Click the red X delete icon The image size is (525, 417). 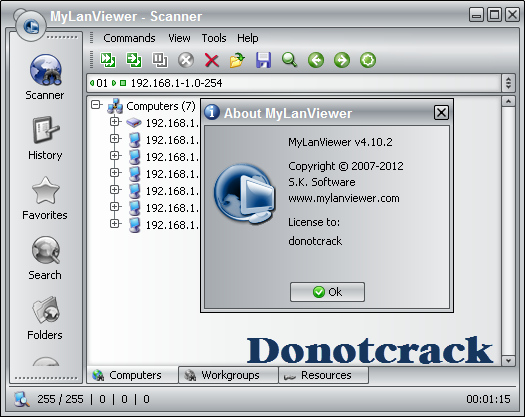tap(212, 61)
